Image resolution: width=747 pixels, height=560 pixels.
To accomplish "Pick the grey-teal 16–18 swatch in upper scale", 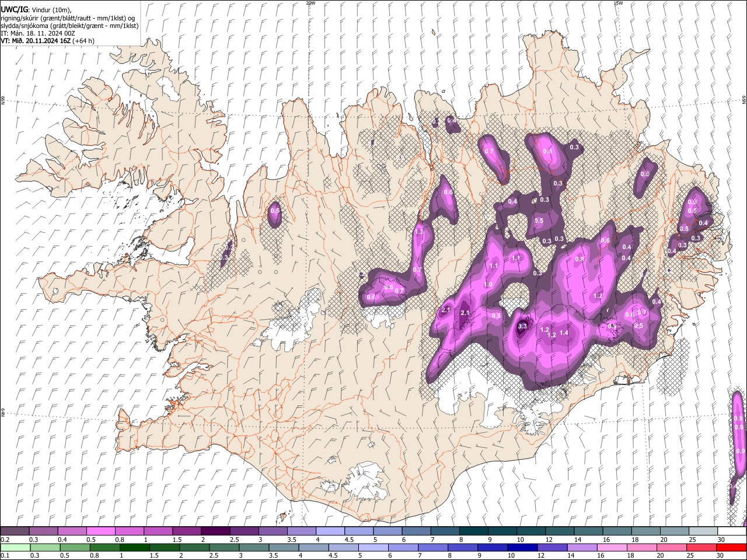I will tap(617, 531).
